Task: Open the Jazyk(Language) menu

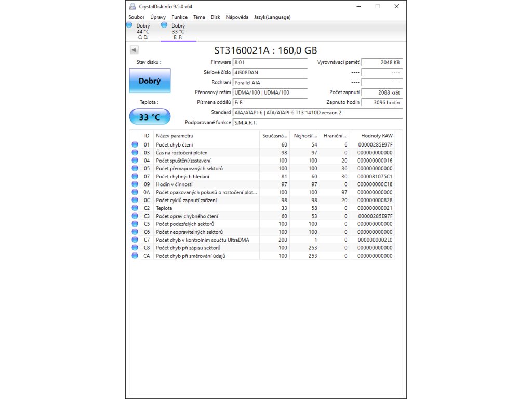Action: point(272,17)
